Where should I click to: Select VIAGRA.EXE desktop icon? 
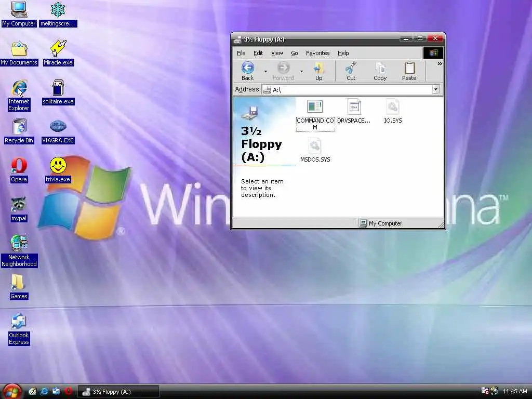(x=58, y=126)
